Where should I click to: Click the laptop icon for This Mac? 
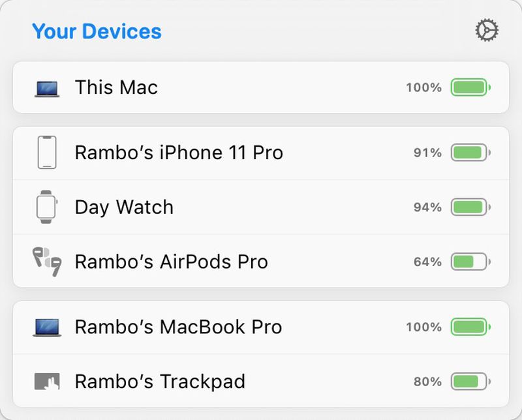[46, 87]
